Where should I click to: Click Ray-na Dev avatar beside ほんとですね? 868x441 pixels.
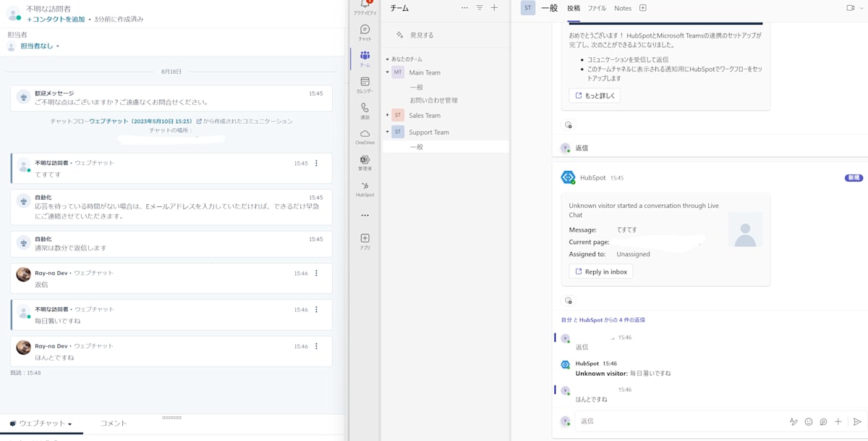pyautogui.click(x=23, y=348)
